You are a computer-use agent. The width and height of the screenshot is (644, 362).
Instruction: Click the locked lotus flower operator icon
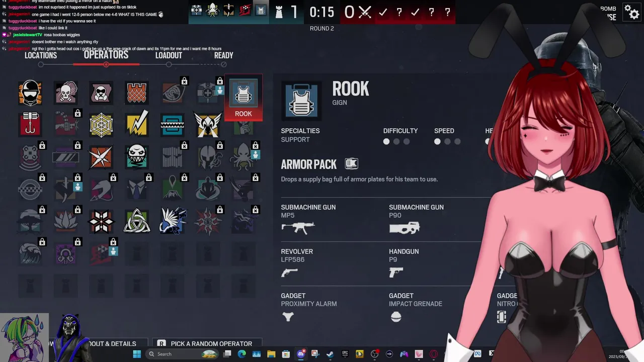click(66, 221)
